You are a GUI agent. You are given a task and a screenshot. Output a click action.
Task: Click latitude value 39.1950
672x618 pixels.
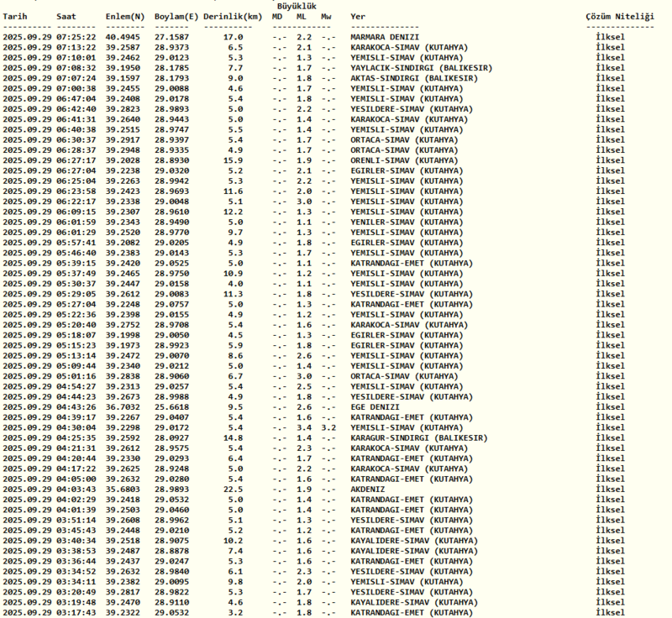pos(123,68)
